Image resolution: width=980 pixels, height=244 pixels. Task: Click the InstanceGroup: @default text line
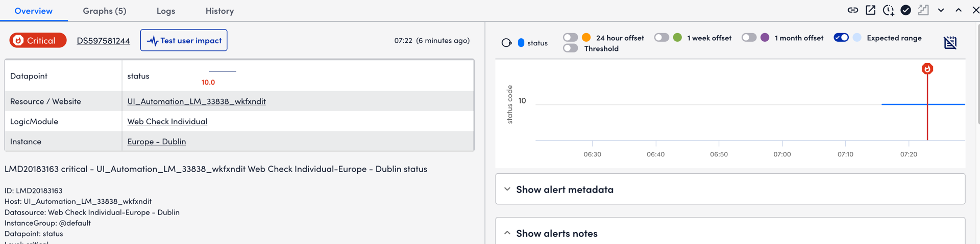point(47,223)
